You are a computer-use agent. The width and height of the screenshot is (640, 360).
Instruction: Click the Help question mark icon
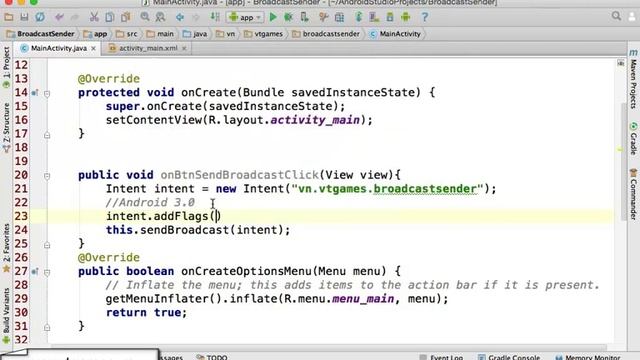point(425,17)
